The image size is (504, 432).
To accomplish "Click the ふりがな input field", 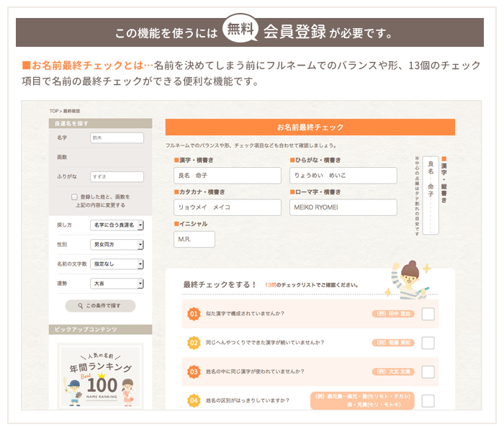I will coord(117,176).
